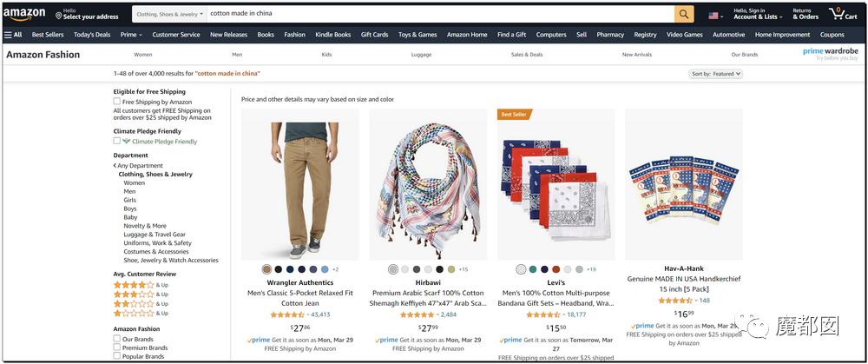The width and height of the screenshot is (868, 364).
Task: Enable Free Shipping by Amazon checkbox
Action: [117, 102]
